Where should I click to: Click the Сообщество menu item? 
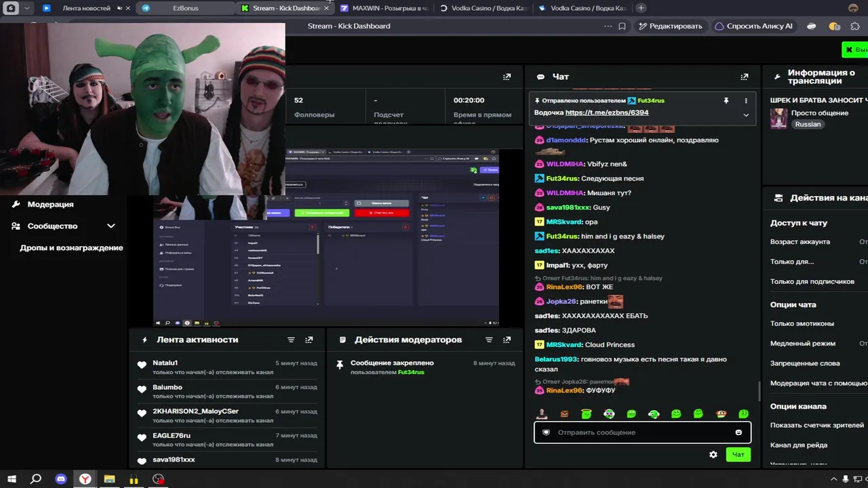(x=52, y=226)
